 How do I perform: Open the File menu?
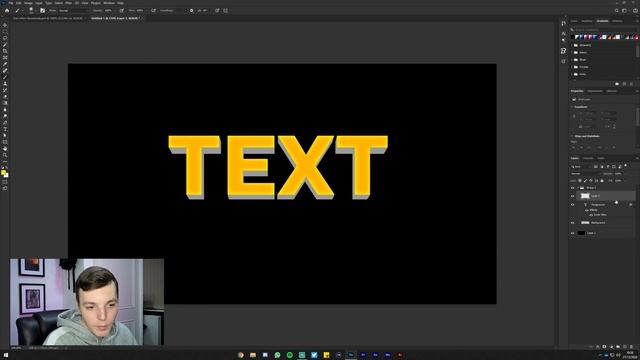pyautogui.click(x=11, y=3)
